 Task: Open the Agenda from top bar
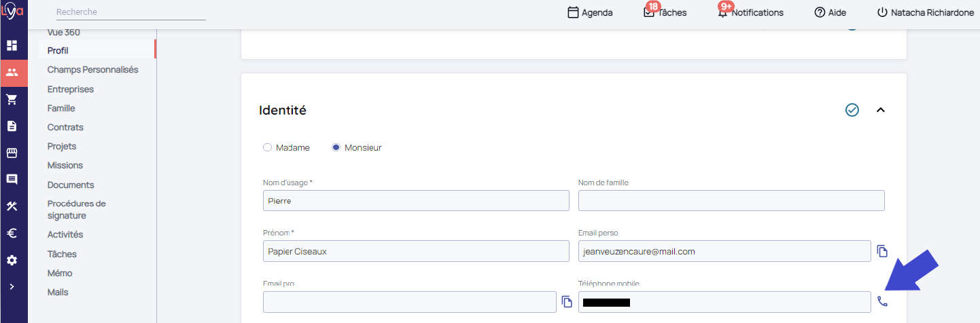click(x=590, y=12)
